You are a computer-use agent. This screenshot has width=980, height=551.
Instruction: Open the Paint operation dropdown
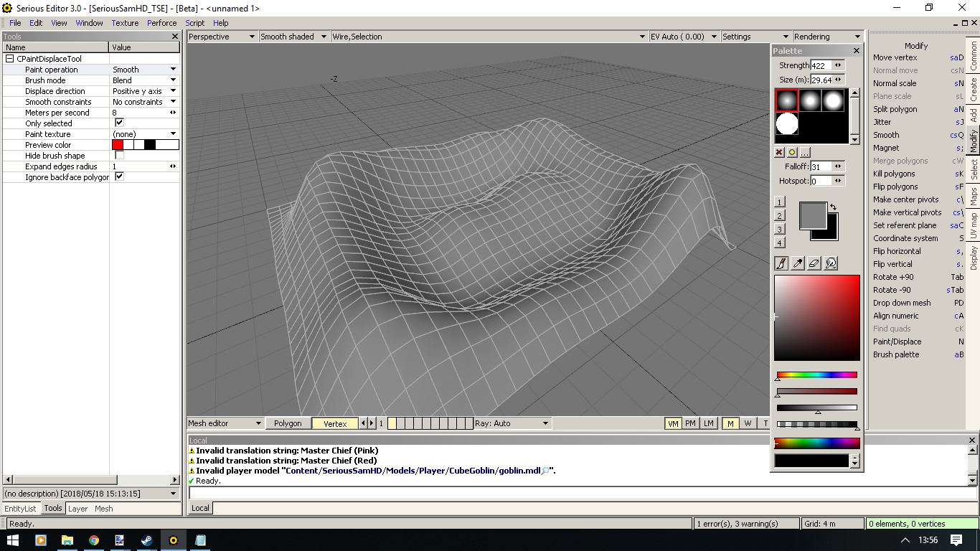click(x=173, y=70)
